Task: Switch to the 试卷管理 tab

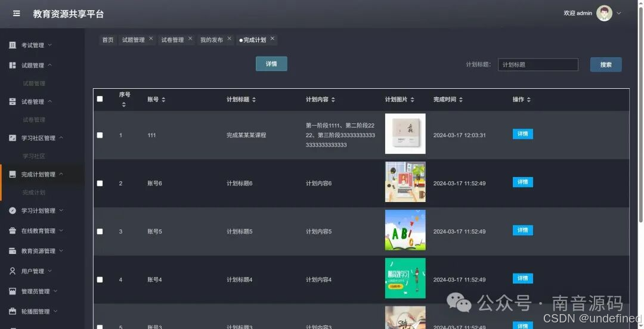Action: pos(172,40)
